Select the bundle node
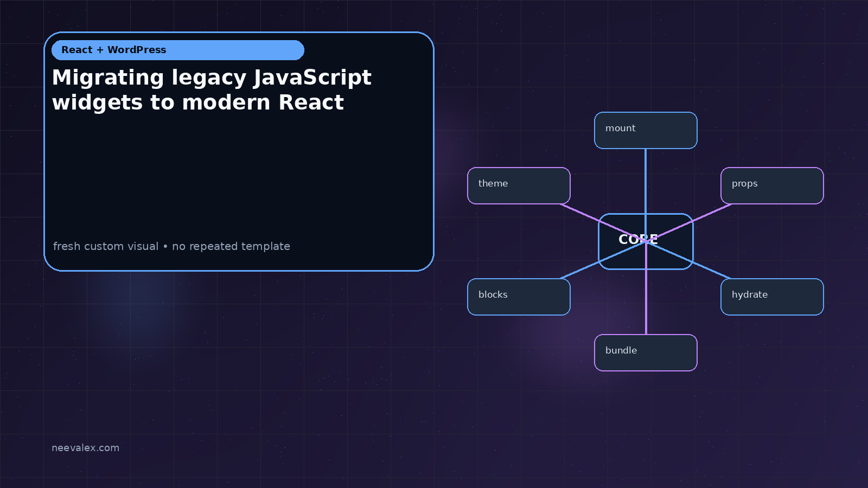868x488 pixels. click(646, 352)
